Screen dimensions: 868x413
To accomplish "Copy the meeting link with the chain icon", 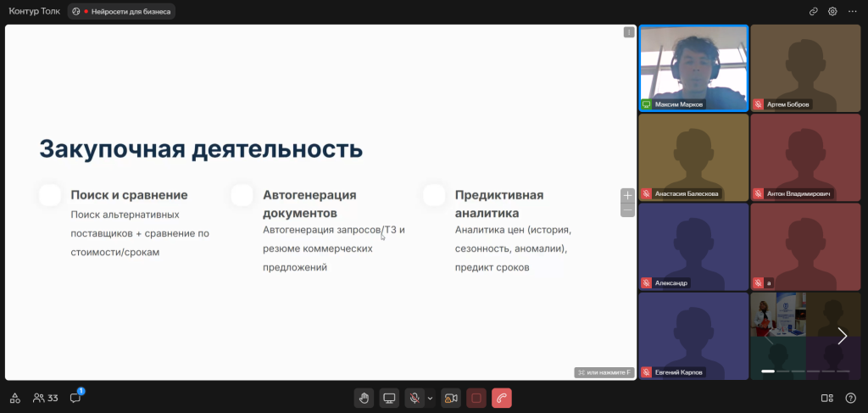I will [x=814, y=12].
